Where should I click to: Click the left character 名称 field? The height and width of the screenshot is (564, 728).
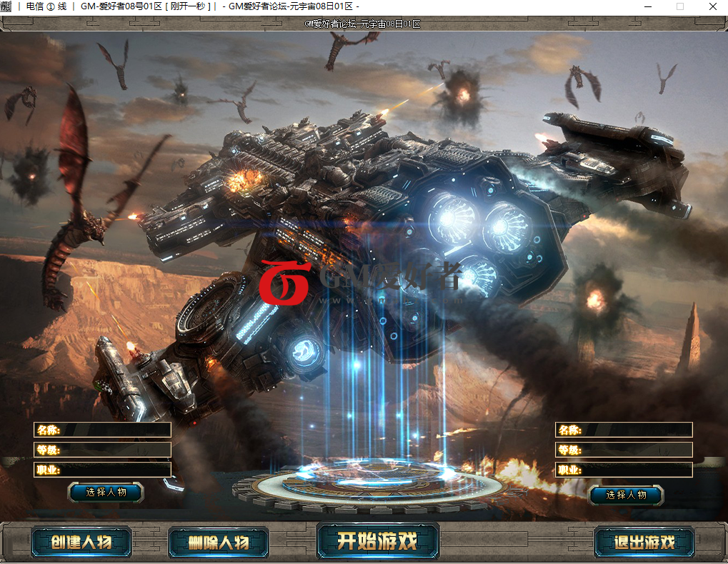point(102,430)
